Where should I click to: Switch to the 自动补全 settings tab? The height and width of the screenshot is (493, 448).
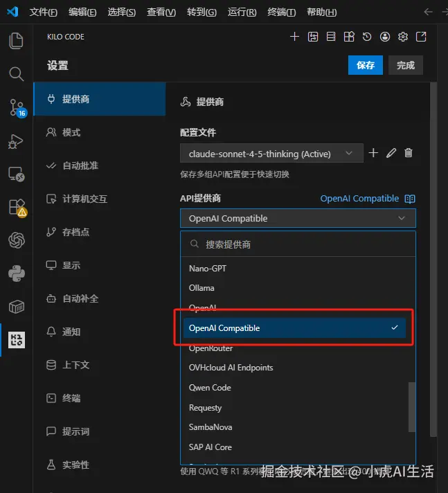pyautogui.click(x=99, y=298)
